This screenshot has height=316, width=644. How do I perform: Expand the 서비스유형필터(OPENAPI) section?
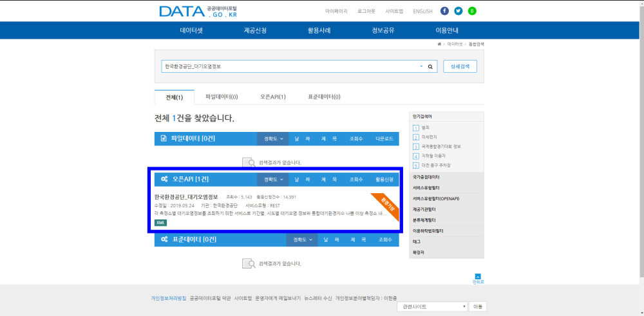(446, 199)
